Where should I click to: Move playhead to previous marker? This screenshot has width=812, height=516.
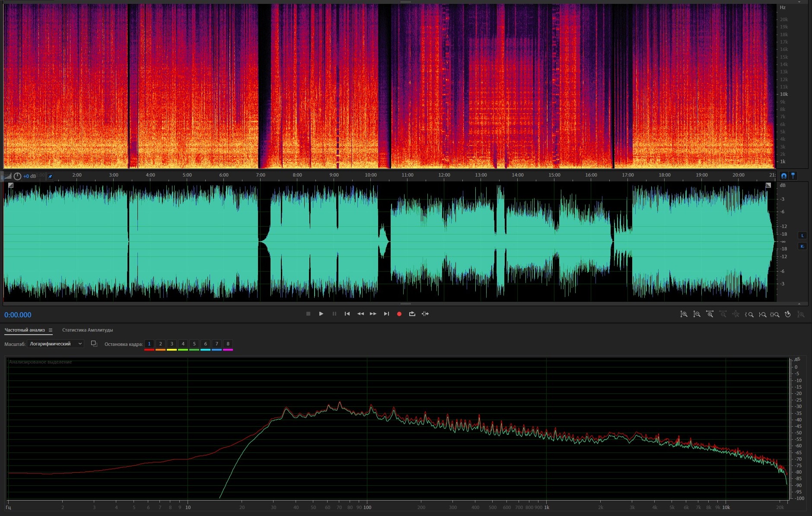point(347,314)
